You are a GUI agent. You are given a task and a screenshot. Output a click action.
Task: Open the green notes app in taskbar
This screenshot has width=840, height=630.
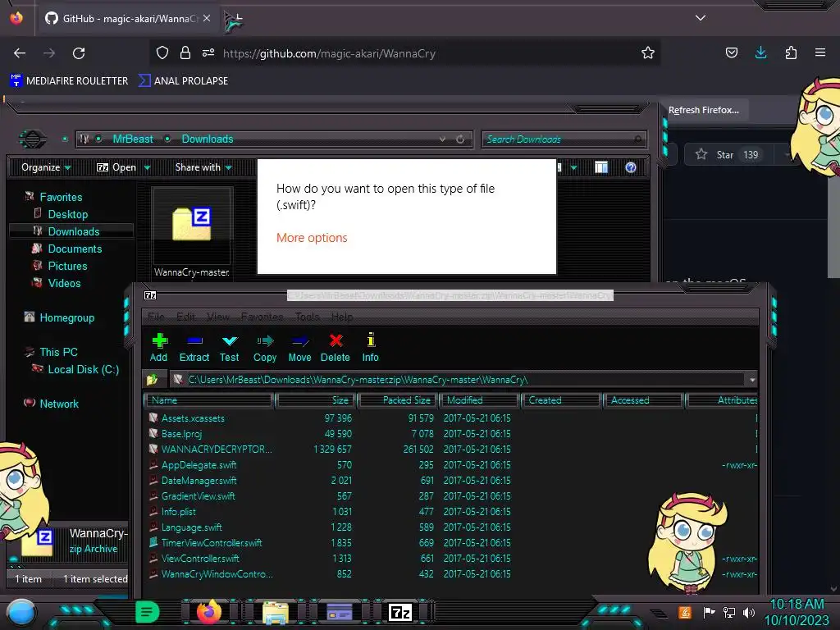click(x=148, y=612)
